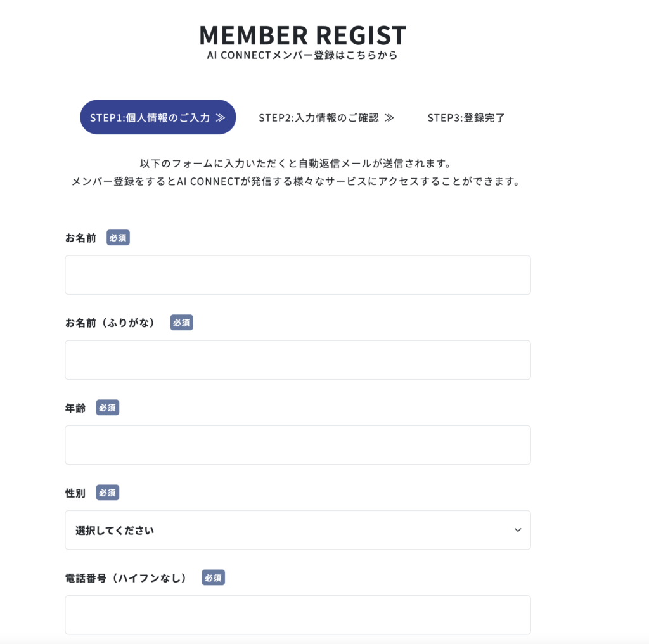Click the 必須 badge next to 性別
Screen dimensions: 649x644
point(107,493)
